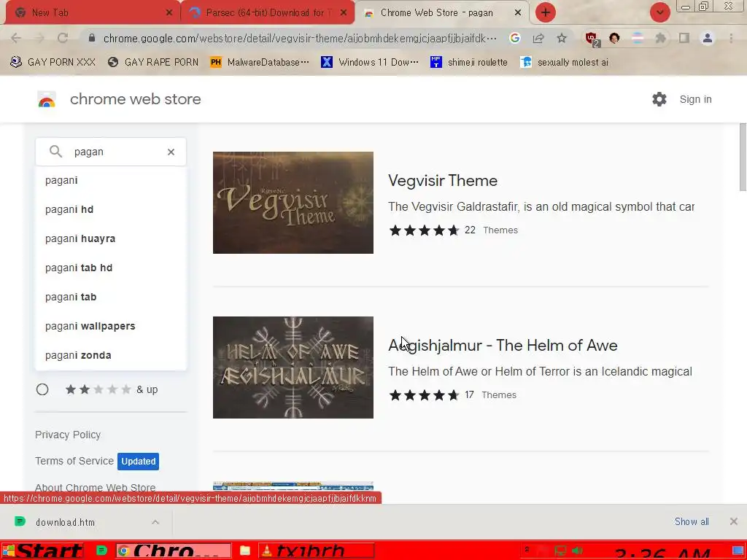This screenshot has width=747, height=560.
Task: Open the tab search dropdown arrow
Action: point(660,12)
